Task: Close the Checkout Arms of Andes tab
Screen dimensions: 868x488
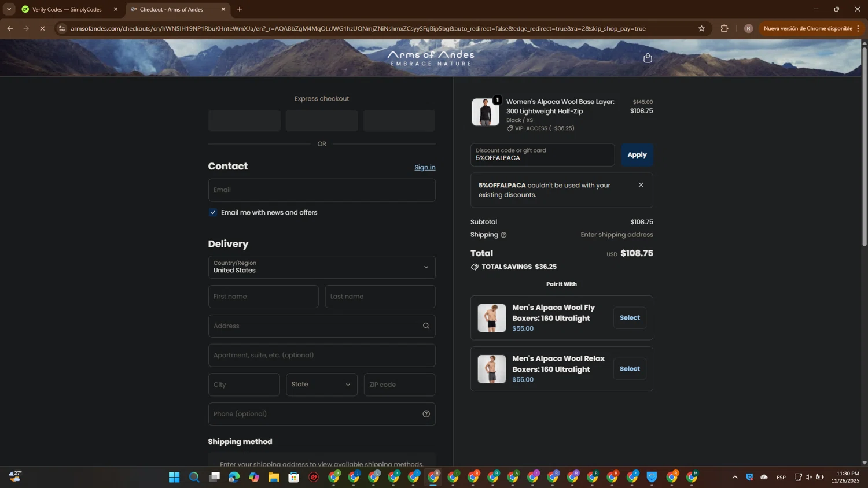Action: tap(223, 9)
